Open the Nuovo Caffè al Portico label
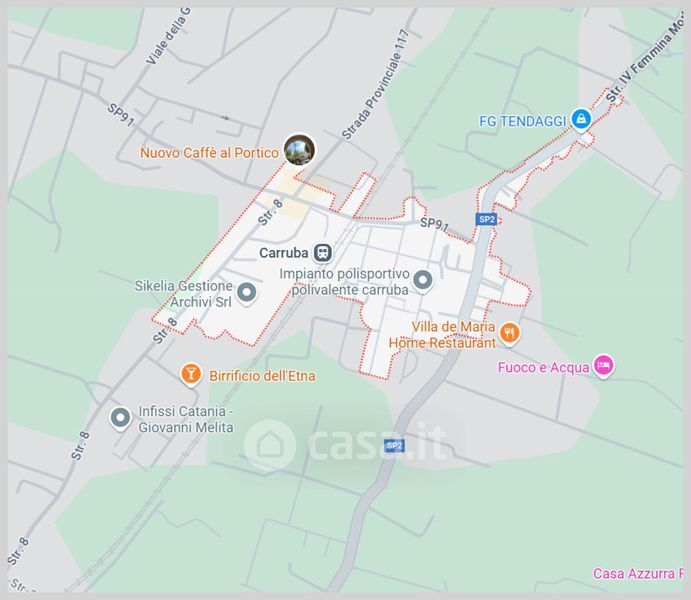Viewport: 691px width, 600px height. [x=209, y=153]
